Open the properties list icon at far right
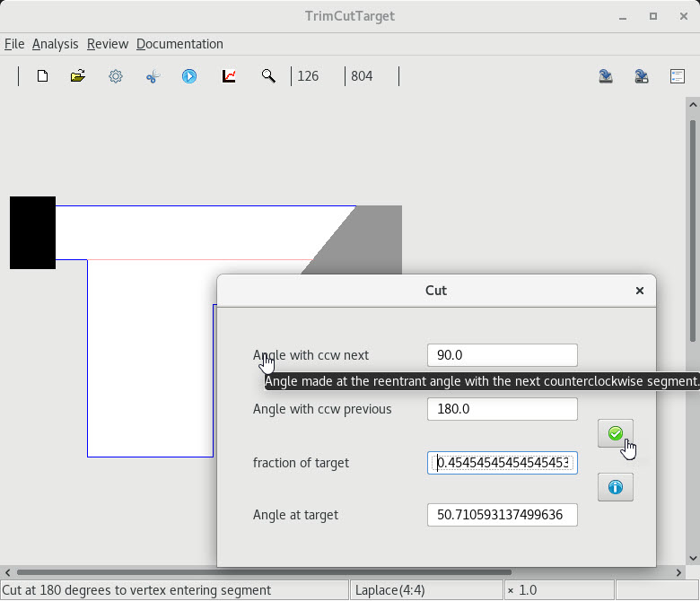 point(678,76)
